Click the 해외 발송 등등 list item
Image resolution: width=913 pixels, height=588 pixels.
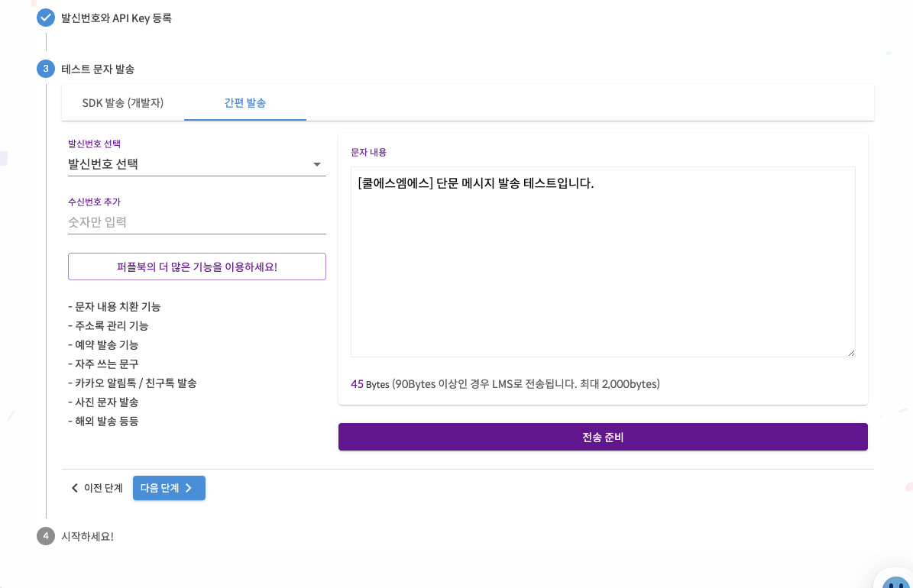pos(103,422)
